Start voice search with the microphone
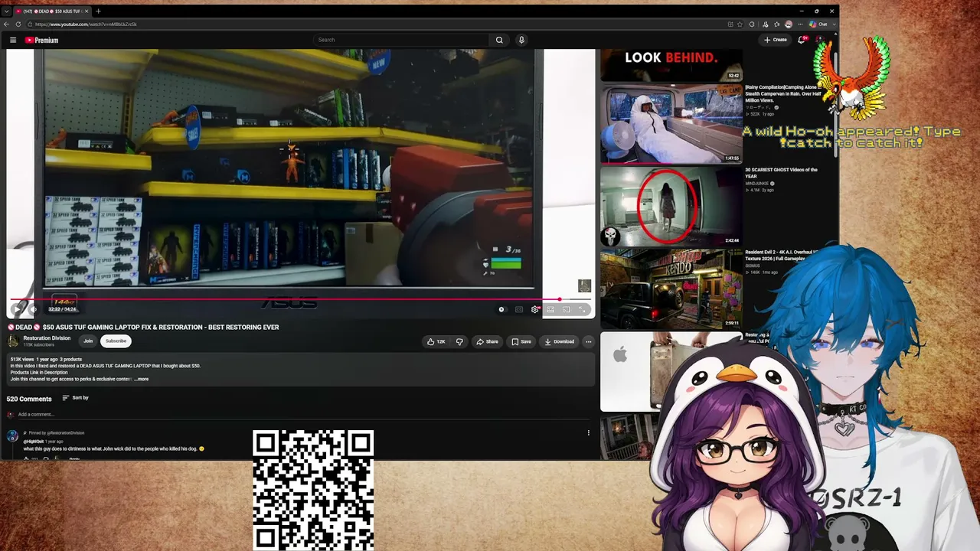This screenshot has height=551, width=980. click(x=521, y=40)
